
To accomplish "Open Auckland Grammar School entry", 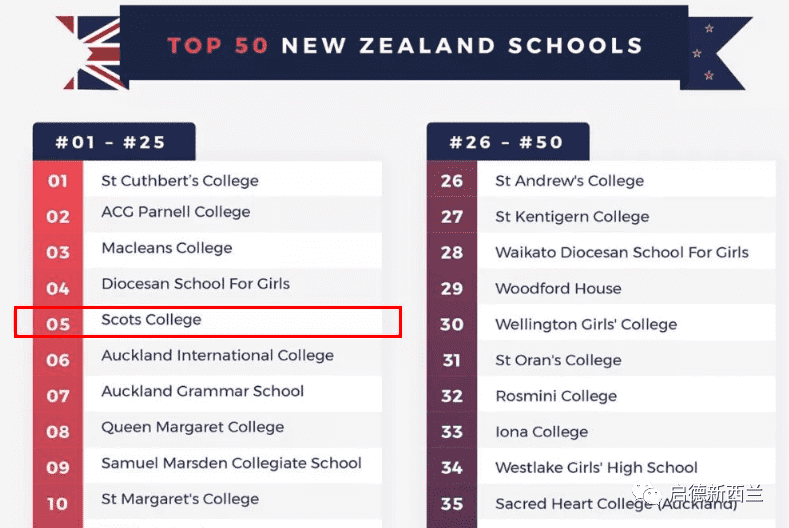I will pyautogui.click(x=202, y=392).
